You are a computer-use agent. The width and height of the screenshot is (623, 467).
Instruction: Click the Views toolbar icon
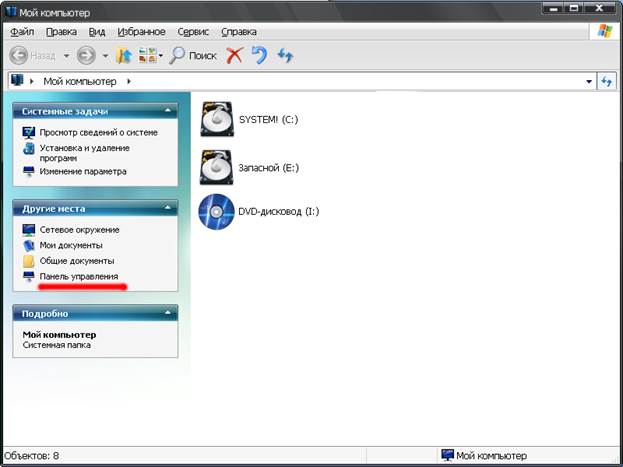click(147, 55)
